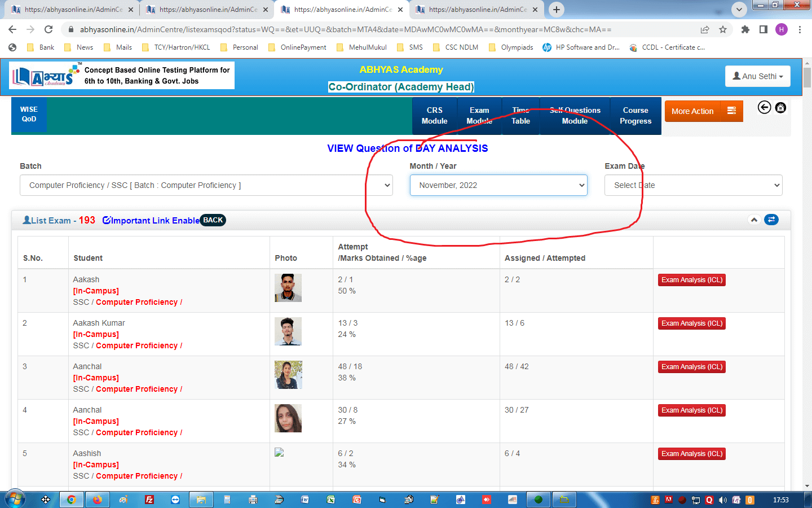Go to home via house icon

coord(780,107)
